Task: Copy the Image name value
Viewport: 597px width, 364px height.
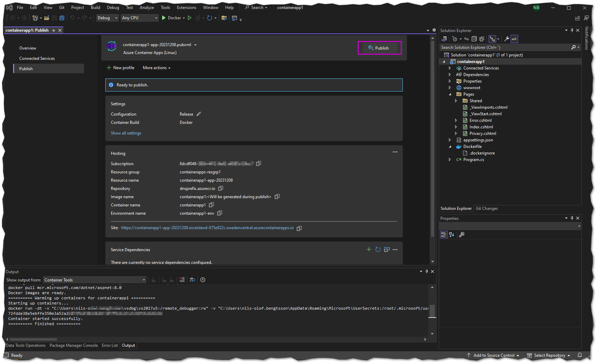Action: coord(277,196)
